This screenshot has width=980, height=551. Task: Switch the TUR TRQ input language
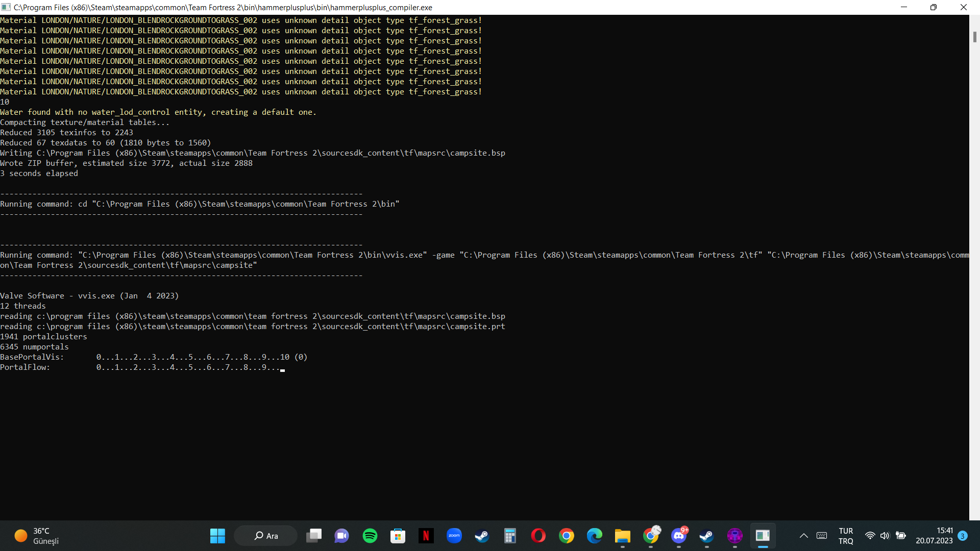(846, 536)
